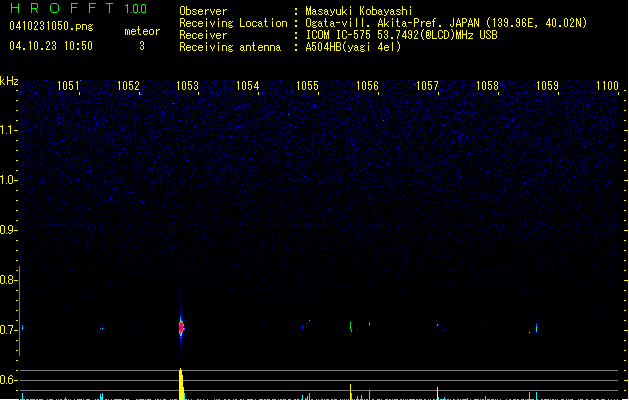Screen dimensions: 629x400
Task: Click the Observer label
Action: click(203, 11)
